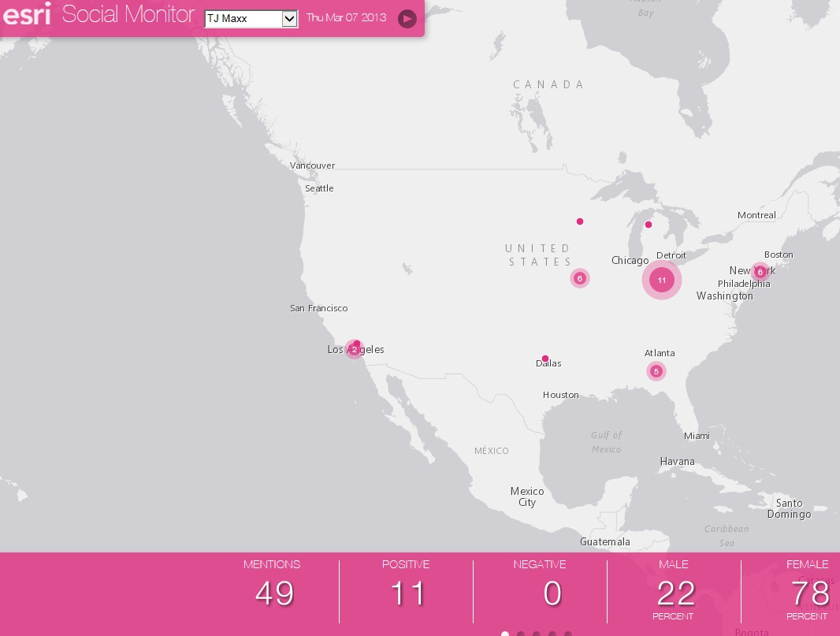Select the second page indicator dot
The image size is (840, 636).
(521, 633)
